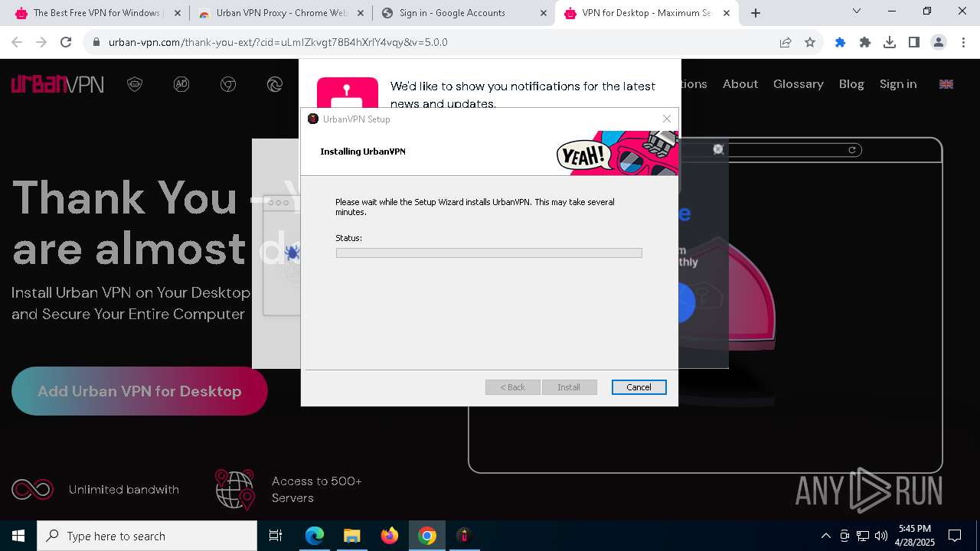This screenshot has height=551, width=980.
Task: Open the blue Urban VPN extension icon
Action: tap(840, 42)
